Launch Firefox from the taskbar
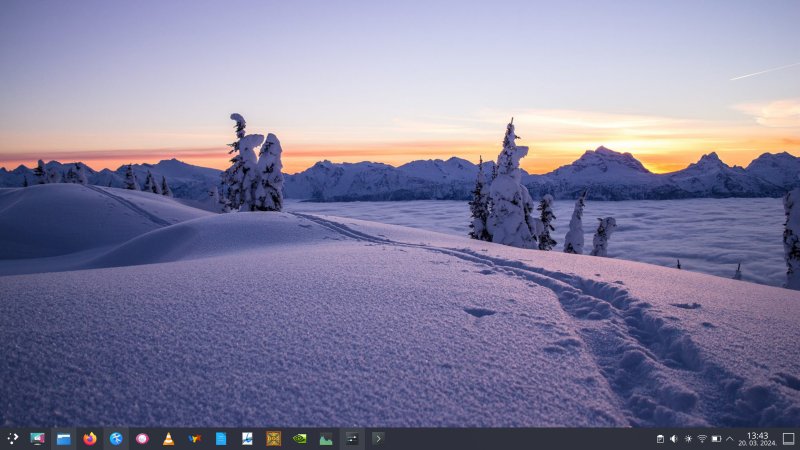The height and width of the screenshot is (450, 800). (x=90, y=438)
